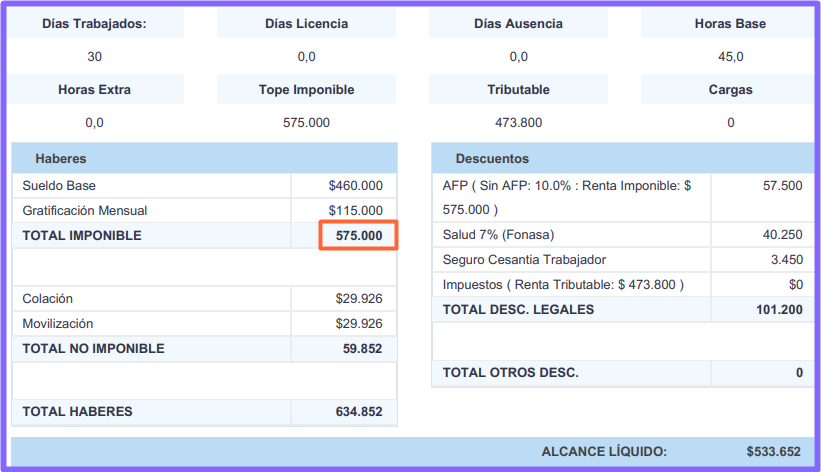Select the Total Desc. Legales amount 101.200

pos(779,310)
